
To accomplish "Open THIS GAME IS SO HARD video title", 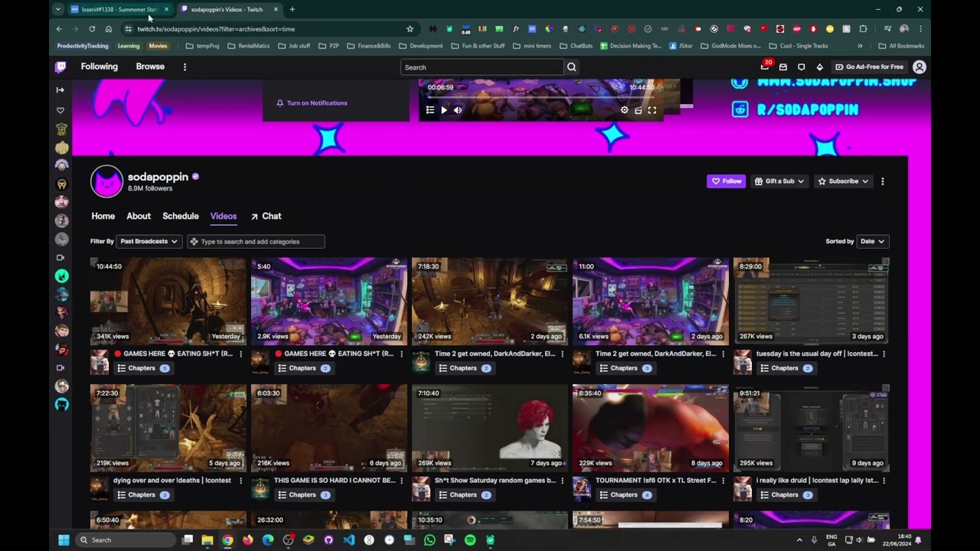I will tap(335, 481).
